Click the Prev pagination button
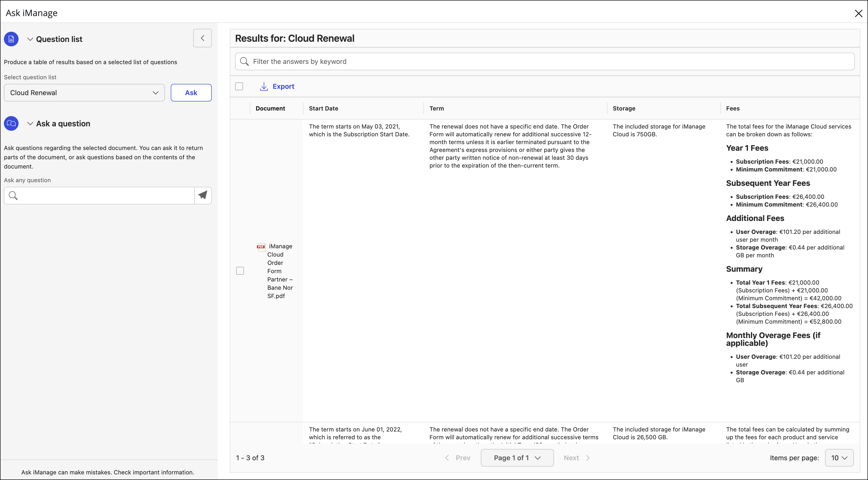The height and width of the screenshot is (480, 868). click(x=458, y=458)
